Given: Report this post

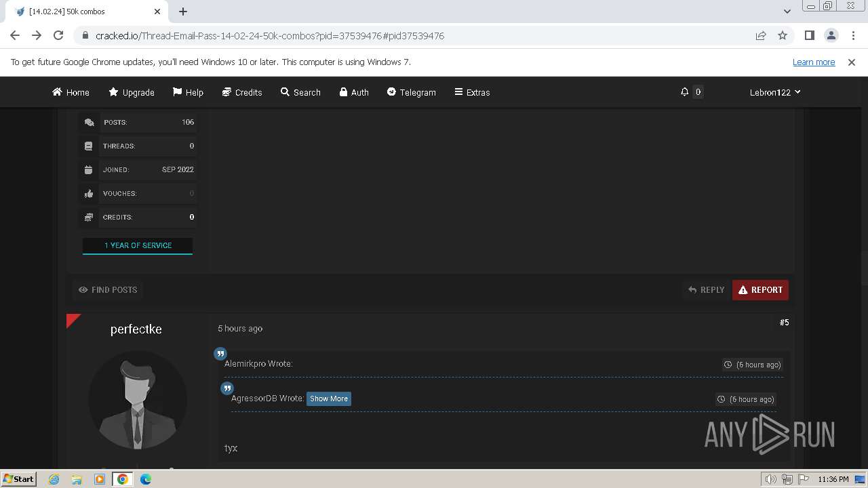Looking at the screenshot, I should point(760,290).
